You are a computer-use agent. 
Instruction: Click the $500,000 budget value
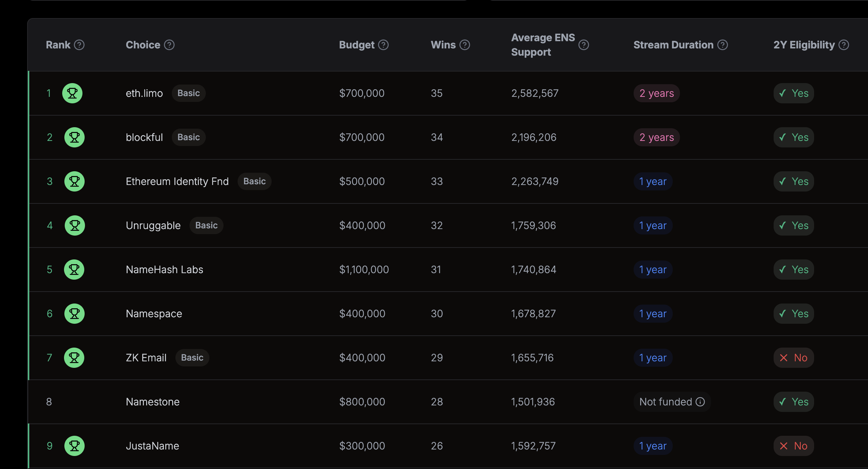pos(362,181)
